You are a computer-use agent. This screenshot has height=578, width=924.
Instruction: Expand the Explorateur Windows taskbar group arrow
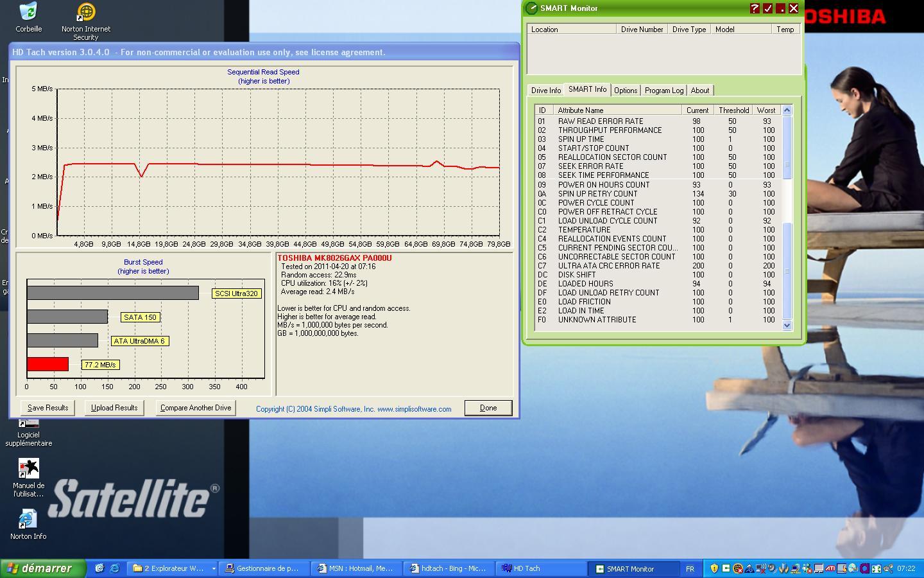(213, 568)
